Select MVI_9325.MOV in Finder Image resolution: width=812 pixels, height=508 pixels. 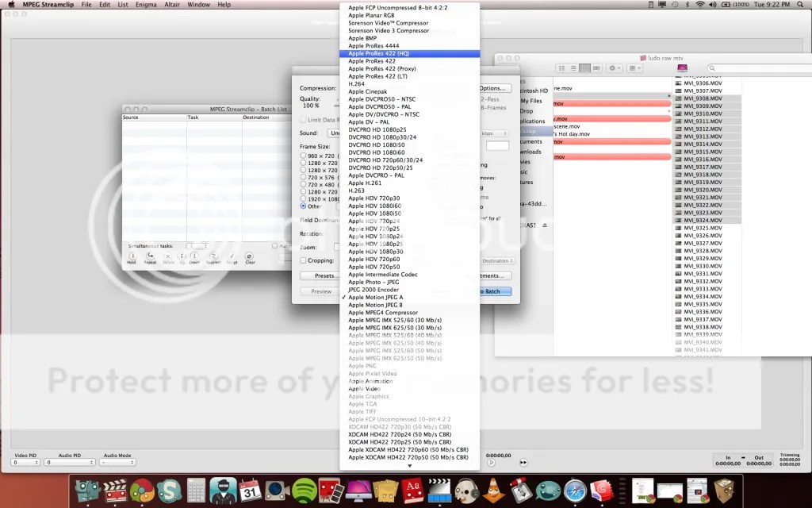(703, 228)
